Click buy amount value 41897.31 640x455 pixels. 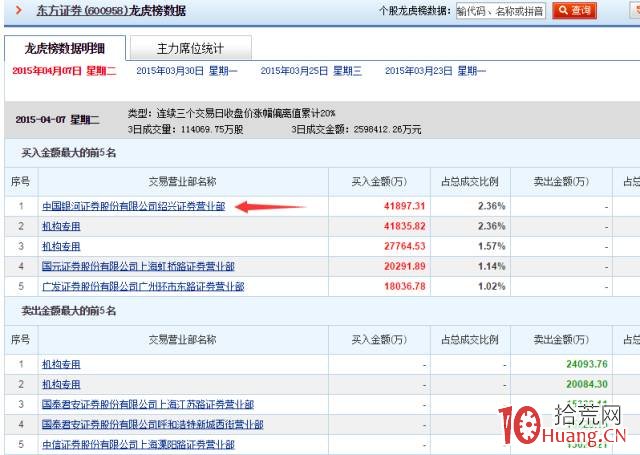click(404, 206)
